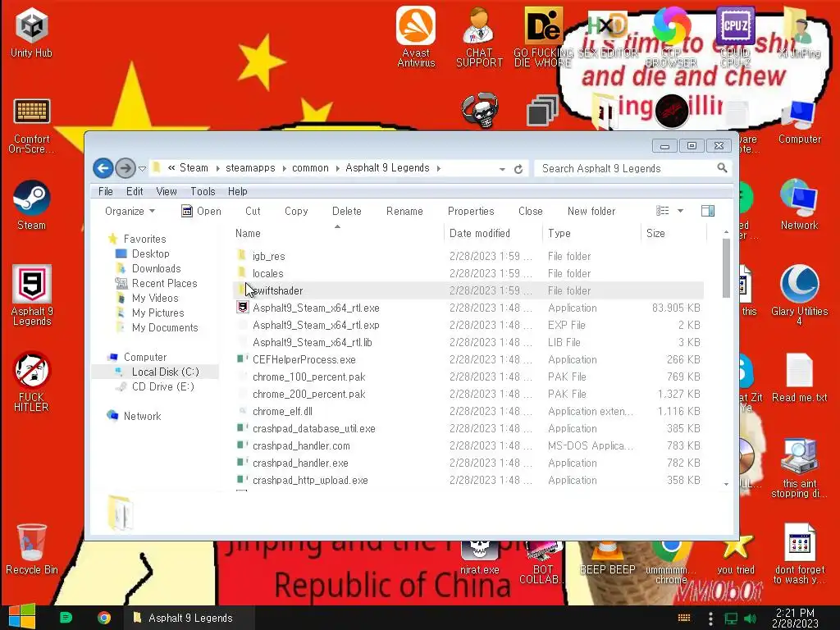Open the Edit menu
This screenshot has width=840, height=630.
(135, 191)
